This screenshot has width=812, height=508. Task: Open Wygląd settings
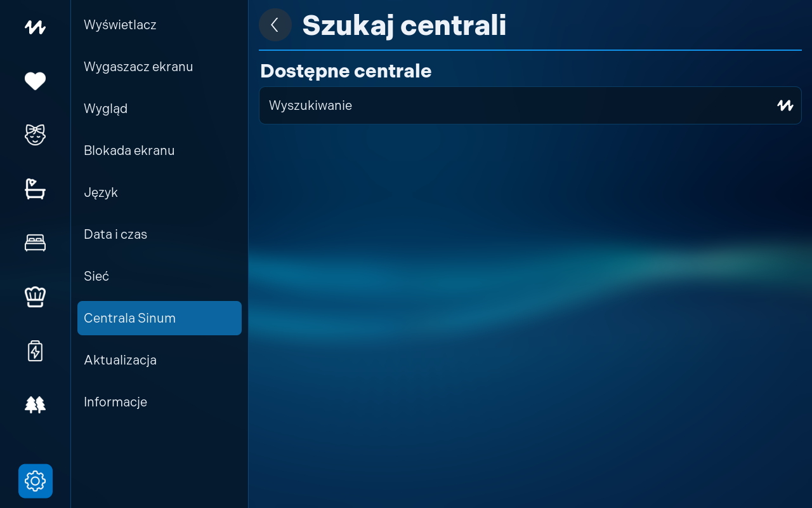(159, 109)
